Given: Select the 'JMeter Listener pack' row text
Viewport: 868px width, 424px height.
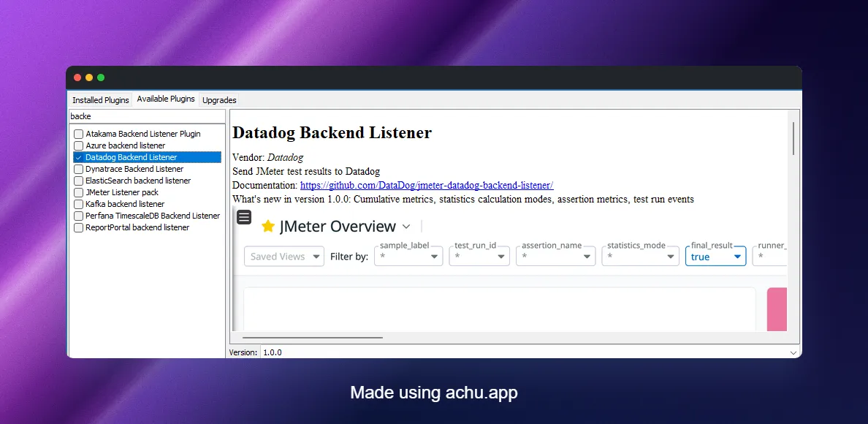Looking at the screenshot, I should pos(122,192).
